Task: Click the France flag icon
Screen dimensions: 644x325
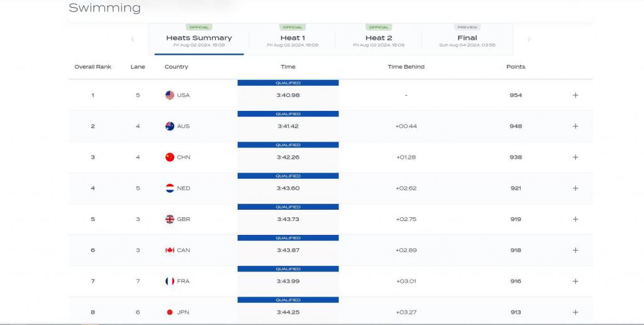Action: pyautogui.click(x=170, y=281)
